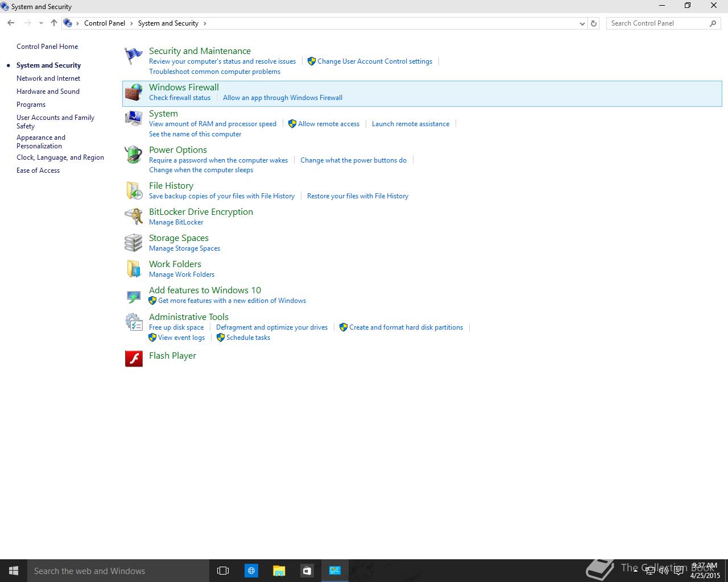The height and width of the screenshot is (582, 728).
Task: Open Change what the power buttons do
Action: [353, 160]
